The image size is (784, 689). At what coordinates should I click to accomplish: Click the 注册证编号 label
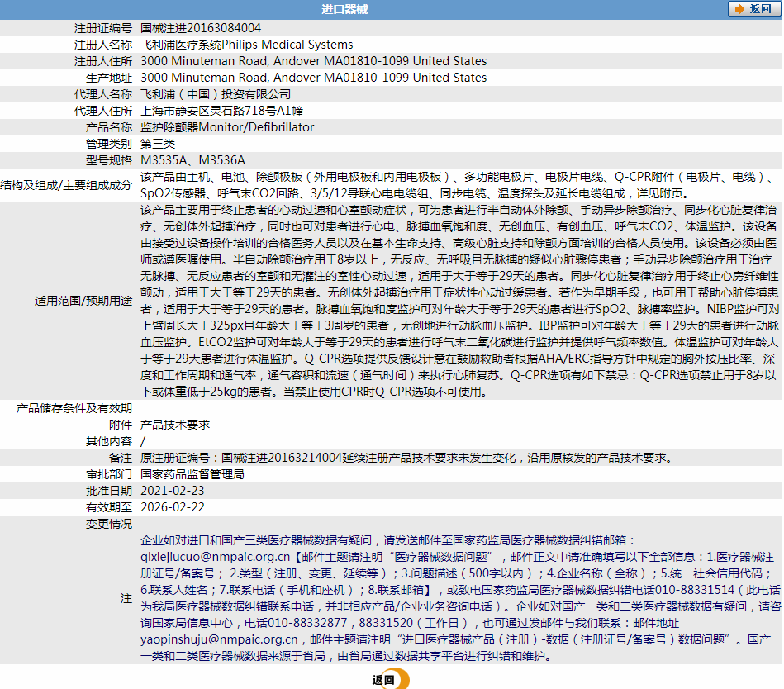[103, 28]
